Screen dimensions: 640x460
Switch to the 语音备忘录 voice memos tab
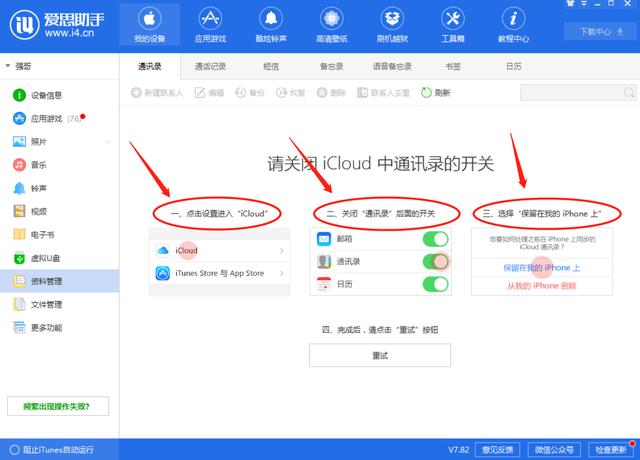pos(392,67)
